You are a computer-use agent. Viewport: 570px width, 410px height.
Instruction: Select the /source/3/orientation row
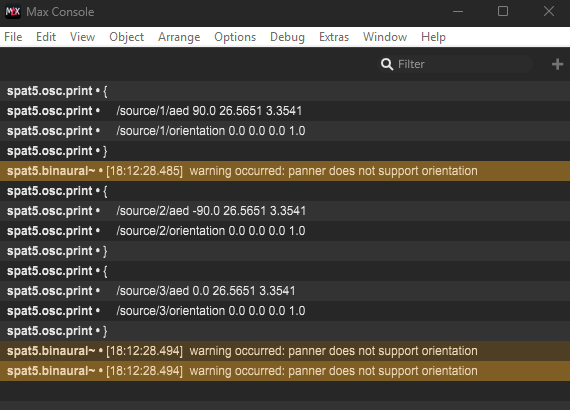point(285,311)
